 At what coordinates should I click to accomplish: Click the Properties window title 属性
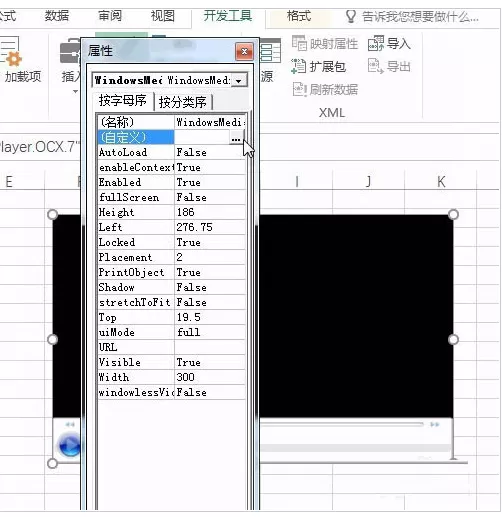[100, 51]
